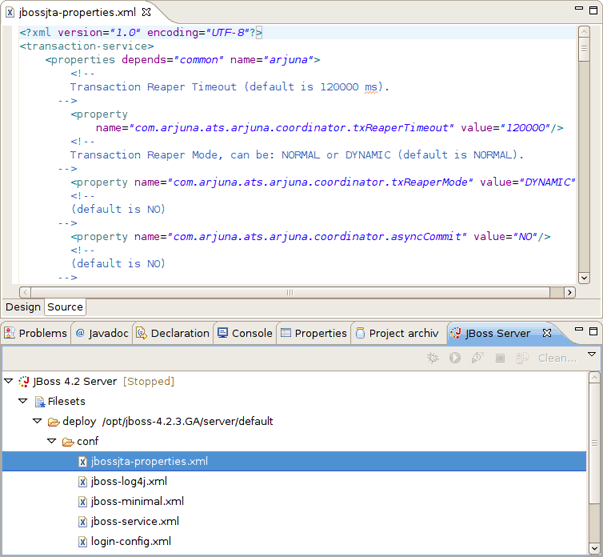Switch to the Design editor tab

(x=23, y=307)
